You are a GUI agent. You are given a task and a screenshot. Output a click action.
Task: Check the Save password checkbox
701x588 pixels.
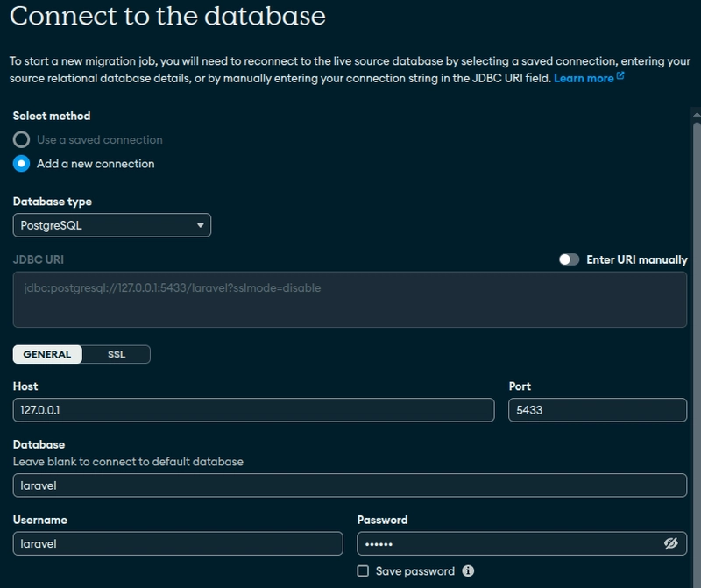point(363,571)
